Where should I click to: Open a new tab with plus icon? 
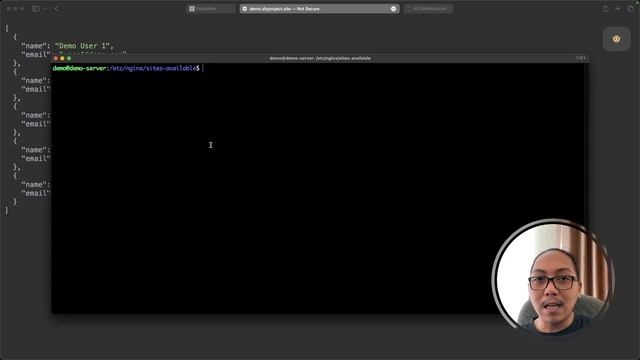[618, 9]
